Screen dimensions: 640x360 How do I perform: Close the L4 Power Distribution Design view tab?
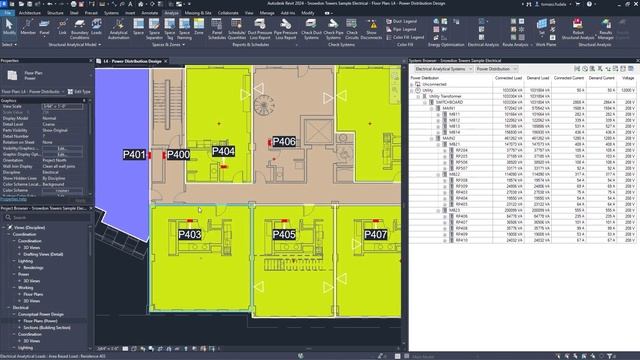click(166, 61)
